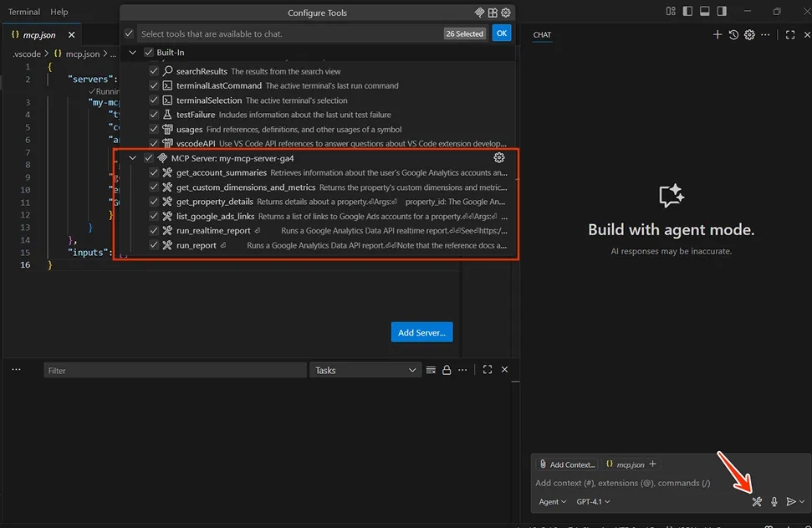
Task: Maximize the bottom panel size
Action: (x=488, y=370)
